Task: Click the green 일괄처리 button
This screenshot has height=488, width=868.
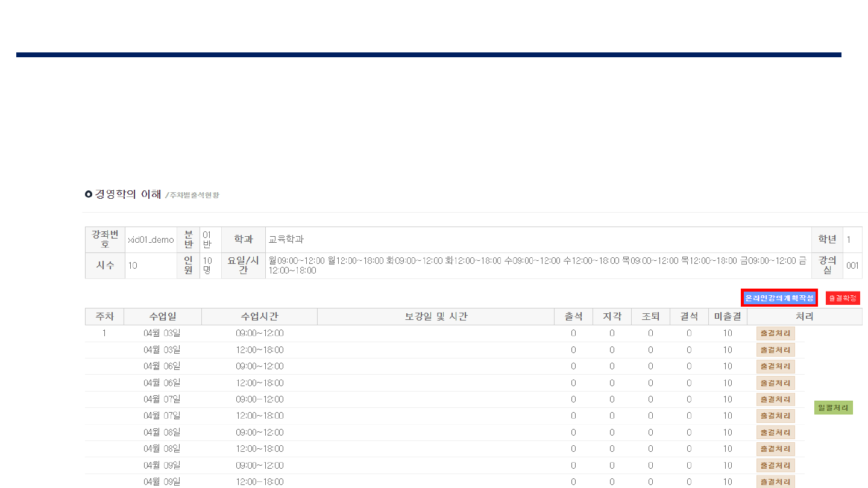Action: click(833, 408)
